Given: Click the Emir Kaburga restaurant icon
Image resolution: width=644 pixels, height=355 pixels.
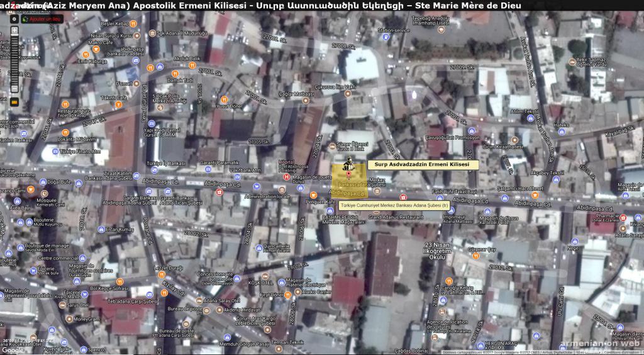Looking at the screenshot, I should (86, 55).
